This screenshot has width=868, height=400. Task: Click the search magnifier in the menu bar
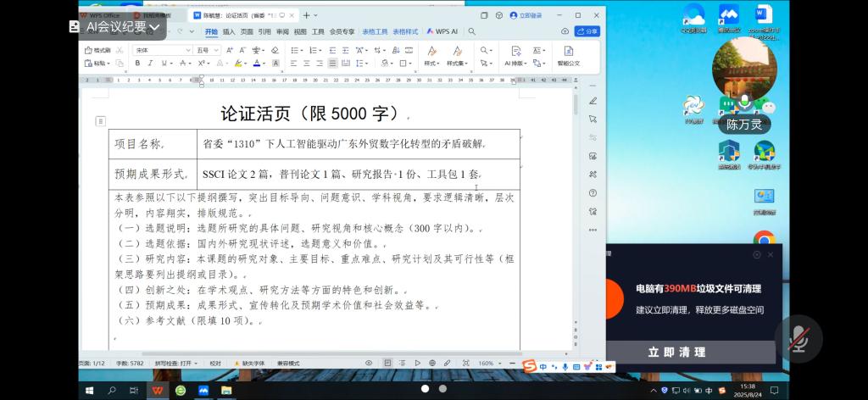tap(472, 31)
